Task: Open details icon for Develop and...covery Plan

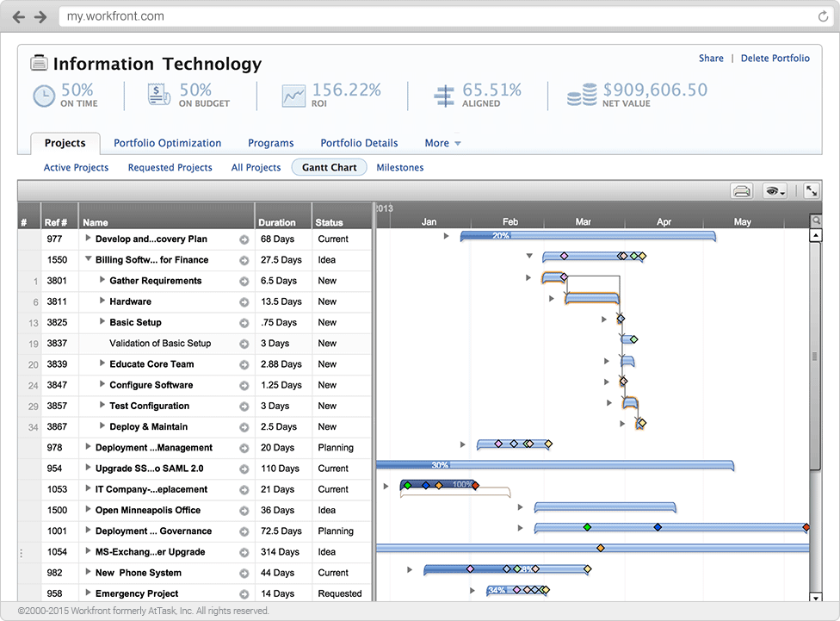Action: 244,239
